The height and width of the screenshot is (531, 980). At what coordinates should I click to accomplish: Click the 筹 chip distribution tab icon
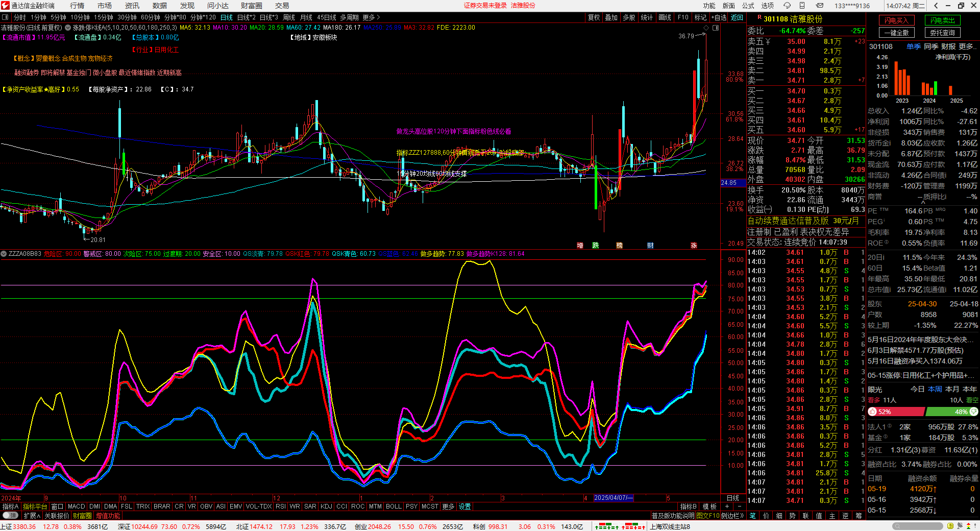tap(859, 516)
